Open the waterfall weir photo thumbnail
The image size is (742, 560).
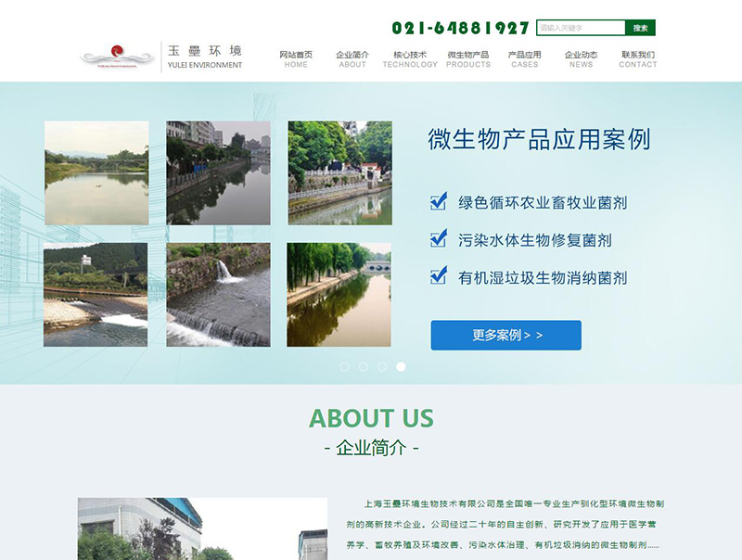[x=218, y=295]
